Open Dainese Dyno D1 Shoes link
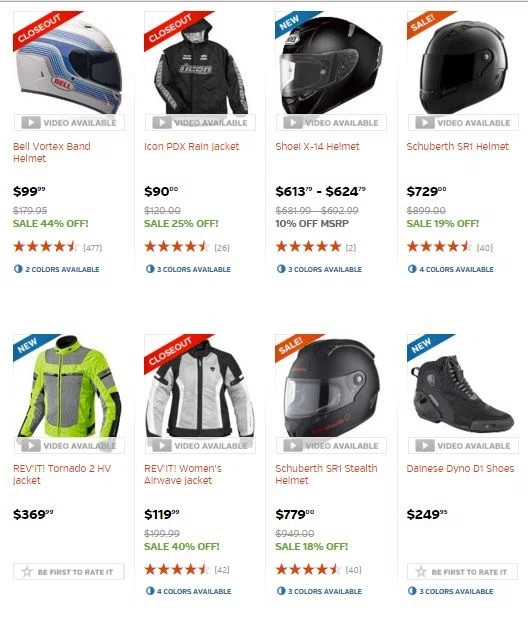Screen dimensions: 528x622 pos(460,468)
